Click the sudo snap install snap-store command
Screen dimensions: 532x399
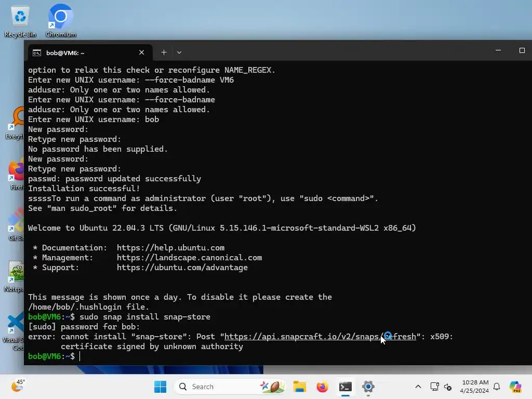tap(145, 316)
